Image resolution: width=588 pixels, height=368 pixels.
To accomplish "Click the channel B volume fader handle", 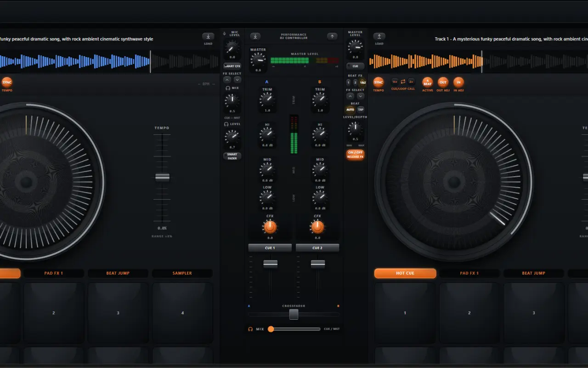I will coord(318,264).
